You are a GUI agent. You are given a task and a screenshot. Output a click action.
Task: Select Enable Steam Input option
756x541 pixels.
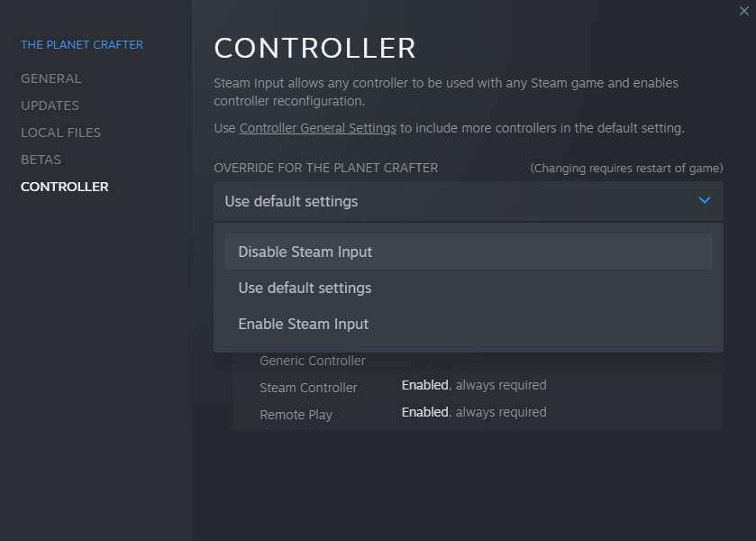click(469, 325)
